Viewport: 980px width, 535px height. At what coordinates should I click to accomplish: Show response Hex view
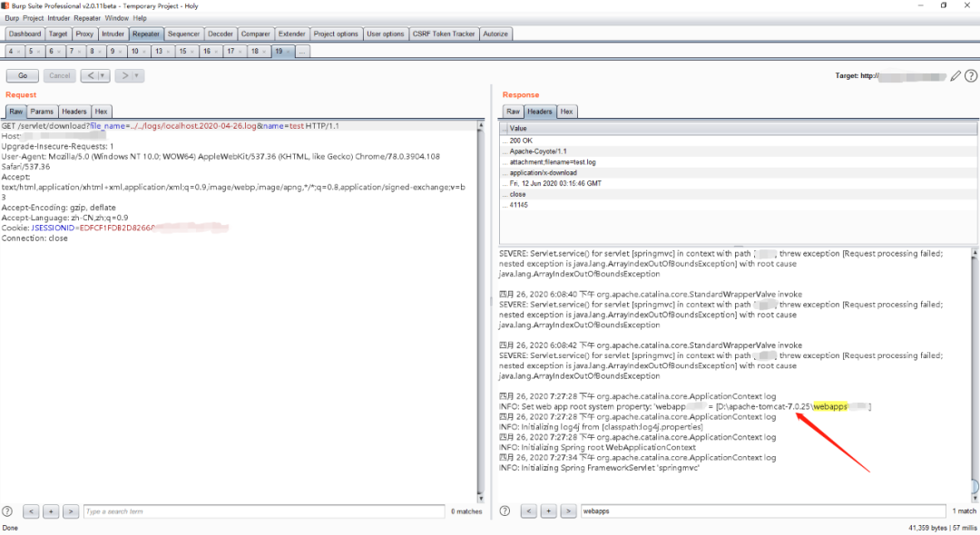pos(567,112)
